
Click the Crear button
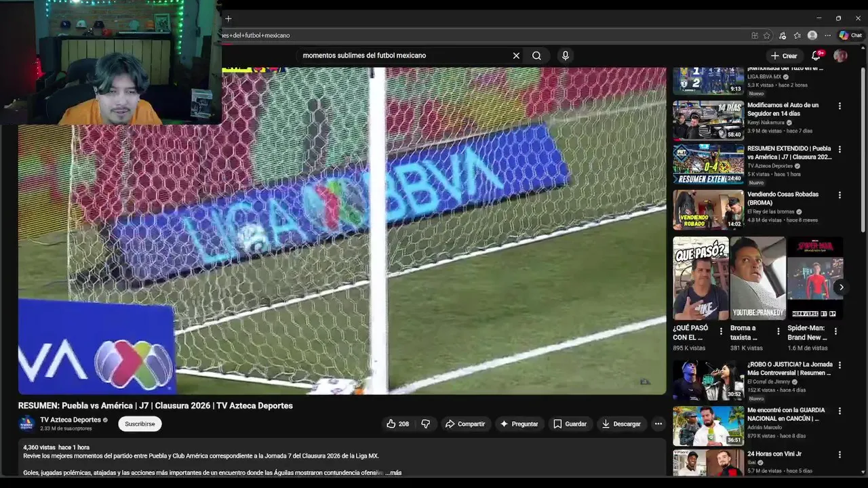[784, 56]
